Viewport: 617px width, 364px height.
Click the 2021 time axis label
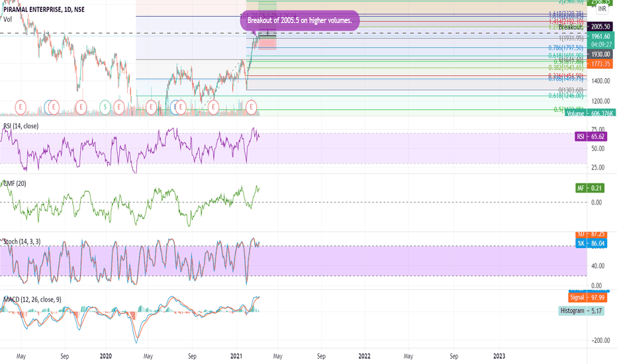[x=236, y=356]
